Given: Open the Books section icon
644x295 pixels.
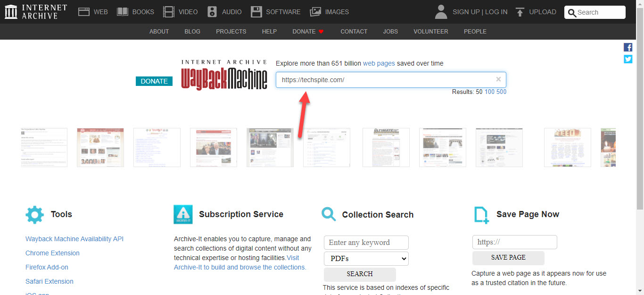Looking at the screenshot, I should click(x=123, y=12).
